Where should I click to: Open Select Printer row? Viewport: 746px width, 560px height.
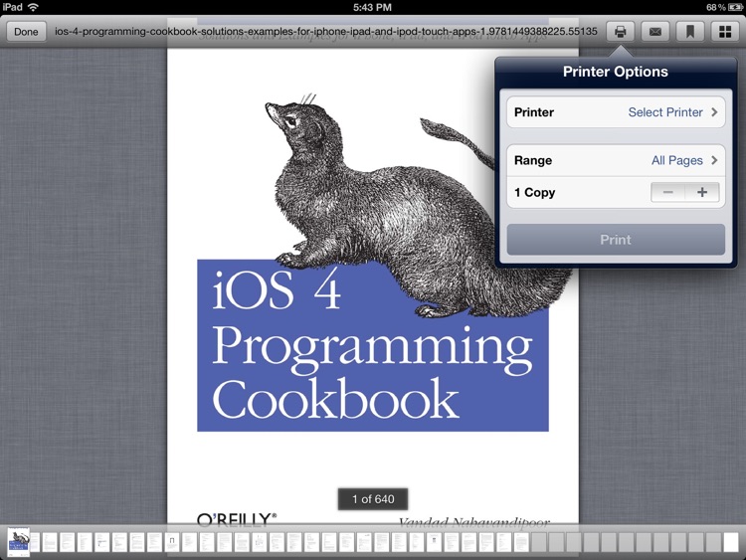coord(616,112)
